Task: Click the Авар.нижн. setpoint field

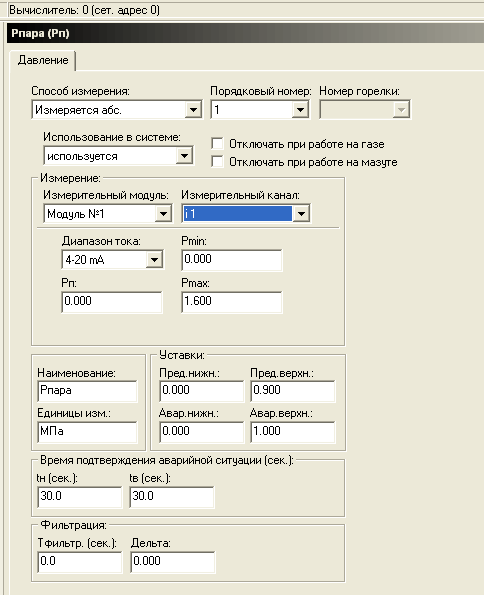Action: [202, 432]
